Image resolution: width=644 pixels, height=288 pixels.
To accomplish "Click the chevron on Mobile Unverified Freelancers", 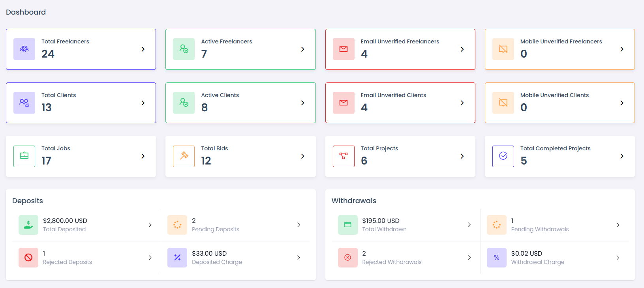I will (x=621, y=49).
